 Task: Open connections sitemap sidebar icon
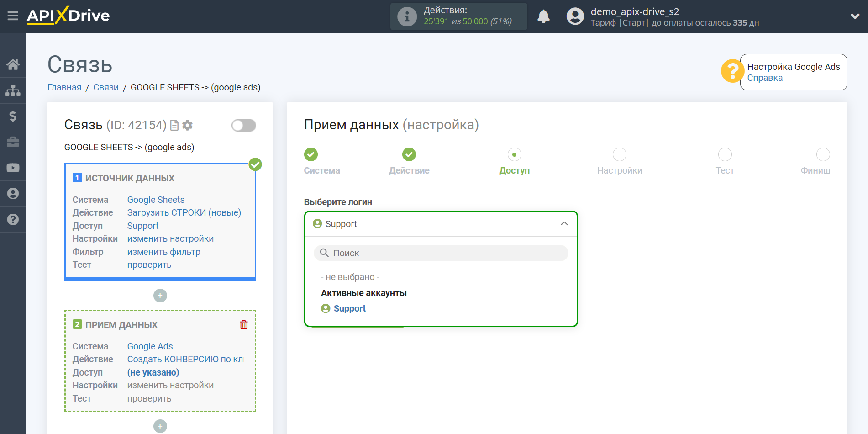click(x=13, y=90)
